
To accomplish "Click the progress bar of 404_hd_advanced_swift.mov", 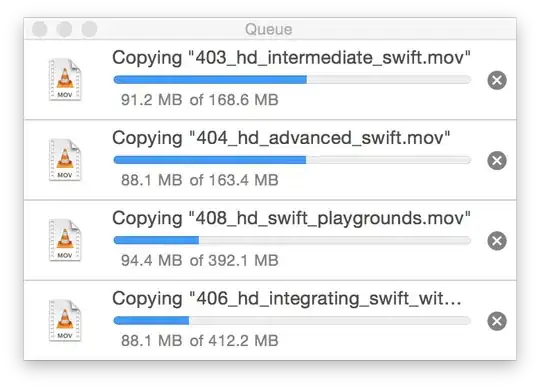I will (292, 160).
